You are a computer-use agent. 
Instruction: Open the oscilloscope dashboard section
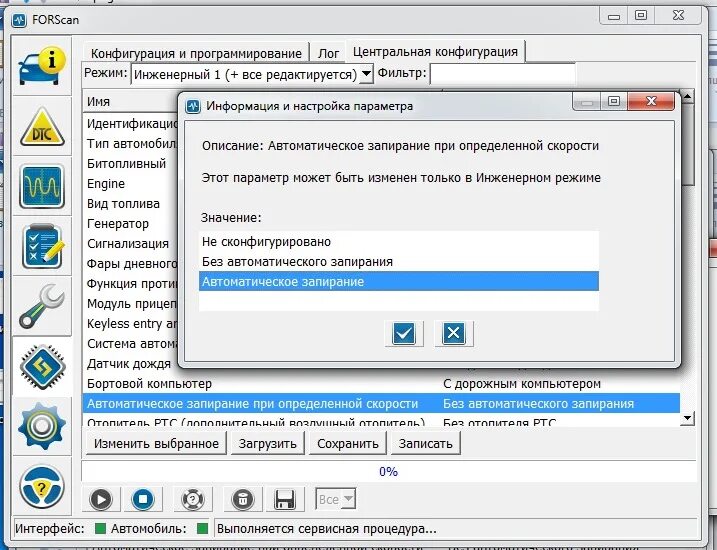(42, 187)
